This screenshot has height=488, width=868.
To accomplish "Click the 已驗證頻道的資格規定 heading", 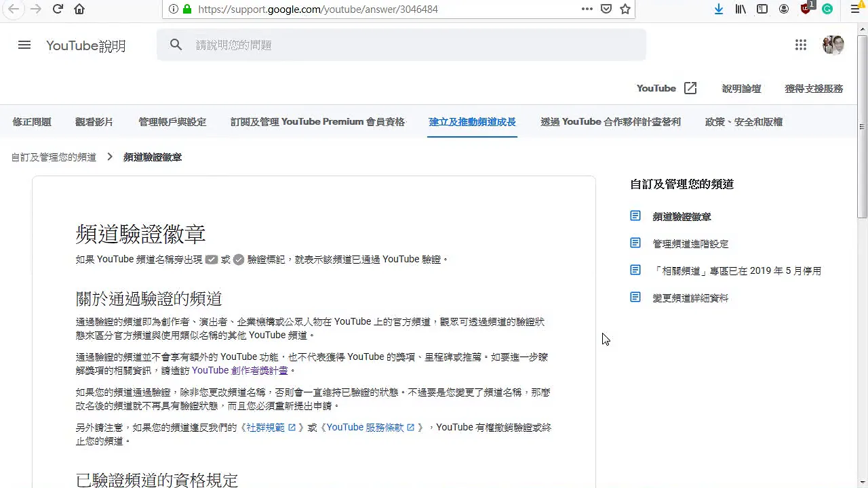I will coord(157,480).
